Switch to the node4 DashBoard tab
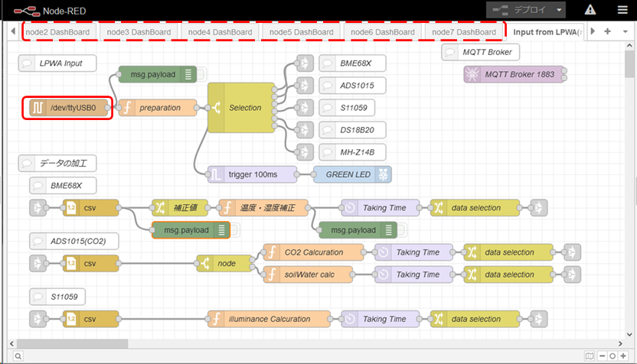Screen dimensions: 637x364 [x=220, y=32]
